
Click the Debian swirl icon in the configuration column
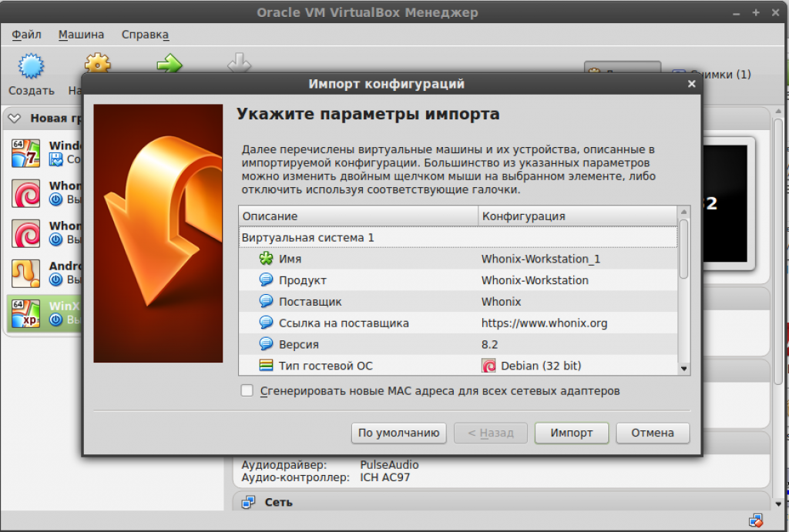(x=489, y=366)
